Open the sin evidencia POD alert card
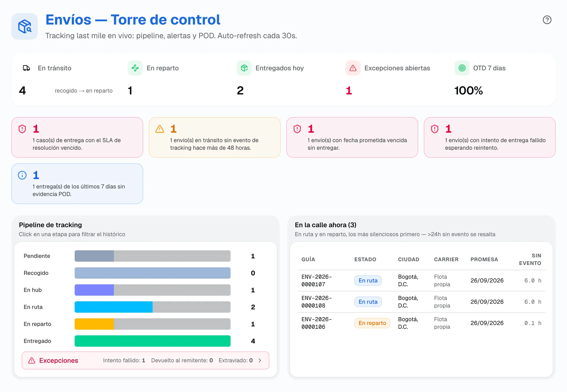The width and height of the screenshot is (567, 392). (x=77, y=184)
